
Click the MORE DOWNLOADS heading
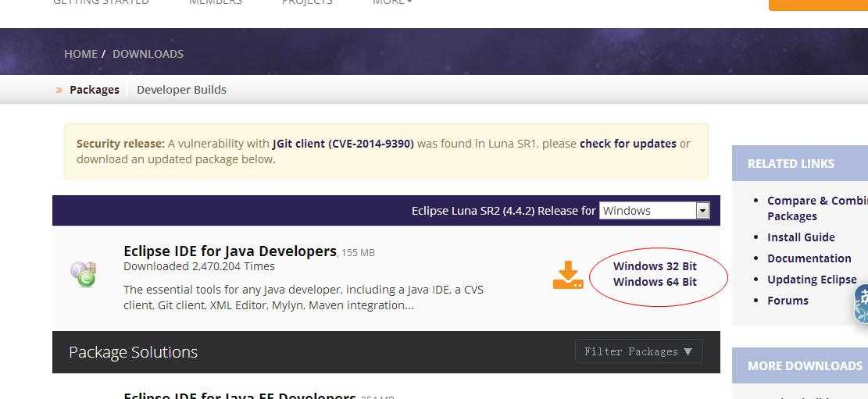coord(805,365)
